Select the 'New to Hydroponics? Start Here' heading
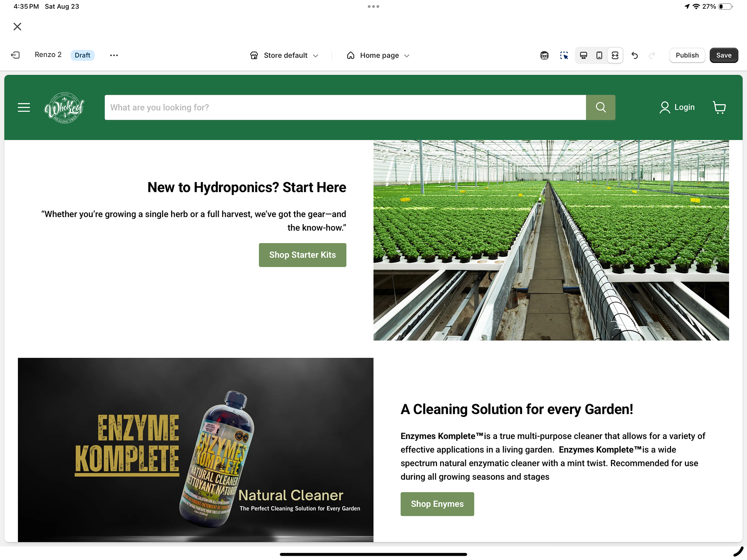 [247, 187]
